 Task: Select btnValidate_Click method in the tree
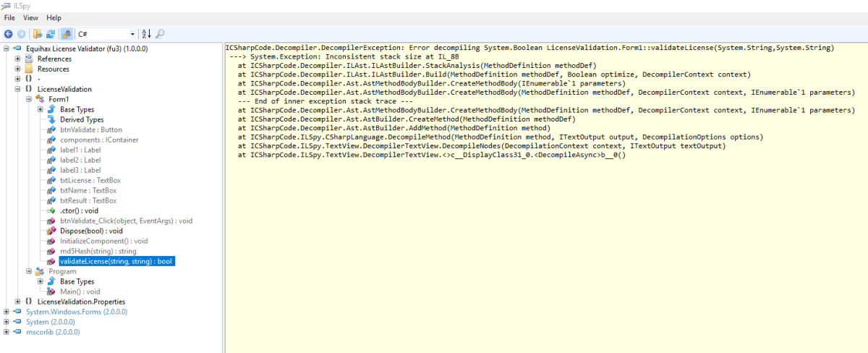(x=116, y=221)
